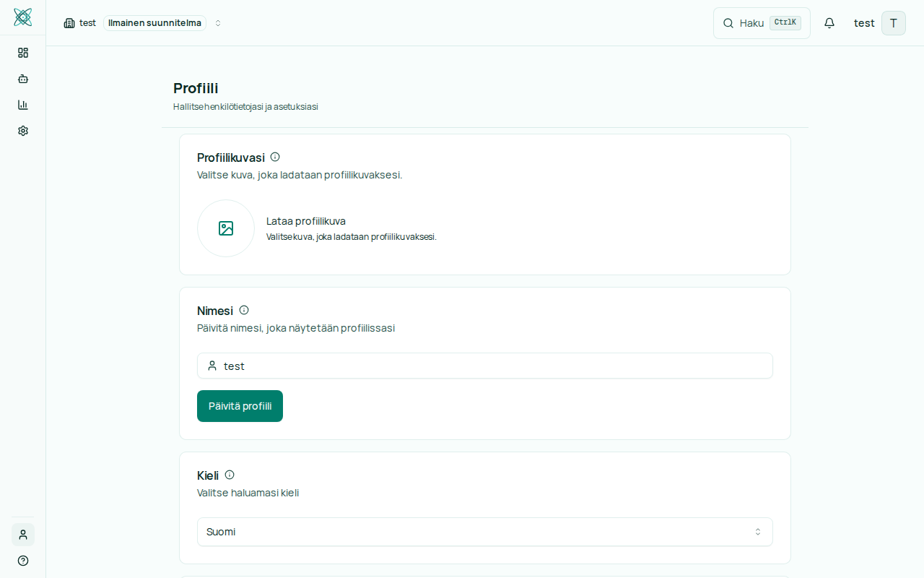Click the info icon next to Profiilikuvasi
Viewport: 924px width, 578px height.
coord(275,157)
